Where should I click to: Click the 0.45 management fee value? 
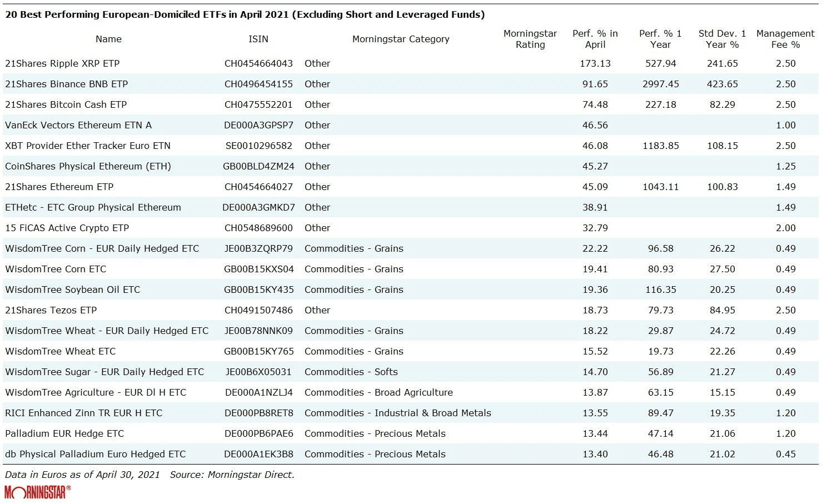click(x=786, y=454)
